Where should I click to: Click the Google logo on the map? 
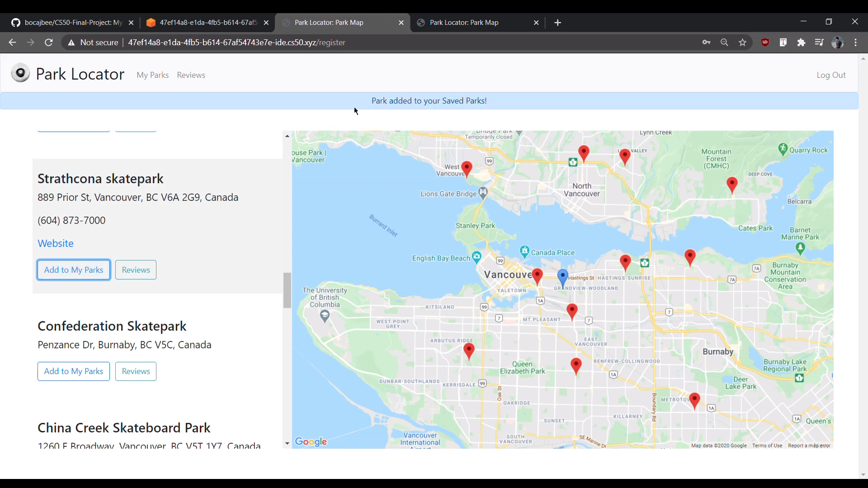point(311,442)
